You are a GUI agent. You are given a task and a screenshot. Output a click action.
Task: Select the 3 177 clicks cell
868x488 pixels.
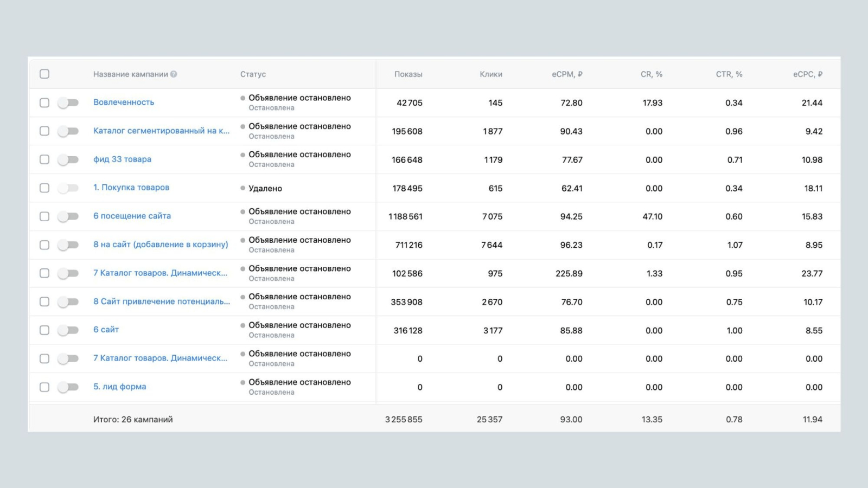[x=493, y=331]
